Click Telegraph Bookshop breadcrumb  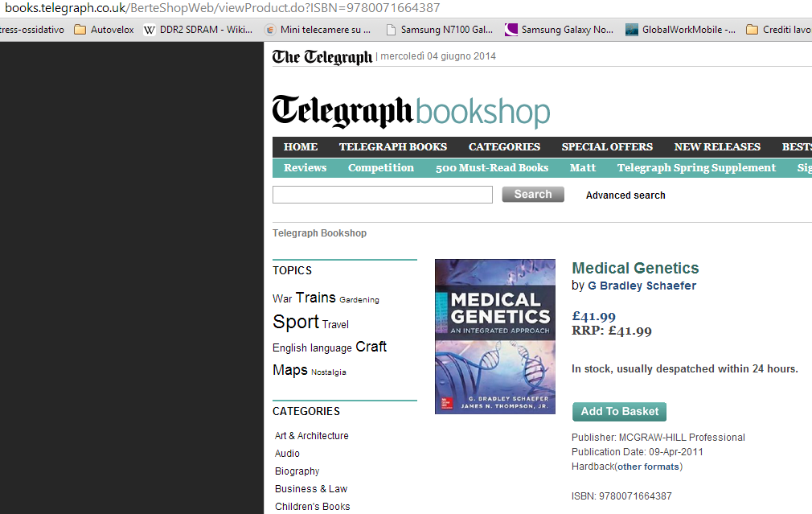tap(319, 233)
